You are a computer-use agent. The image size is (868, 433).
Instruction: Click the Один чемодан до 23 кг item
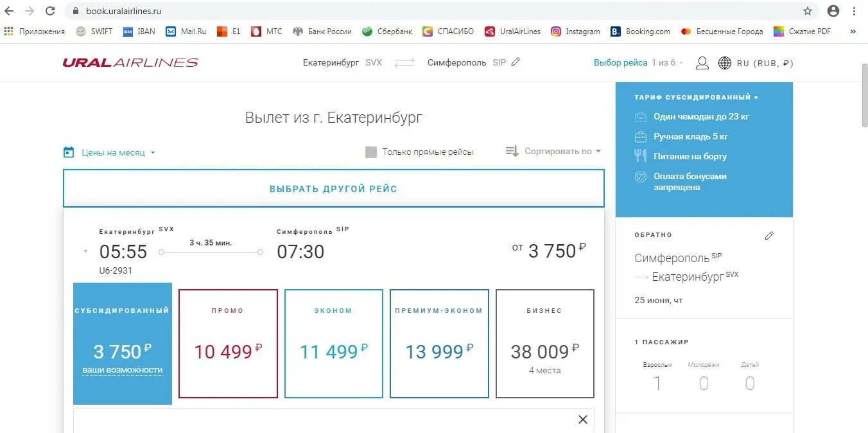point(692,117)
